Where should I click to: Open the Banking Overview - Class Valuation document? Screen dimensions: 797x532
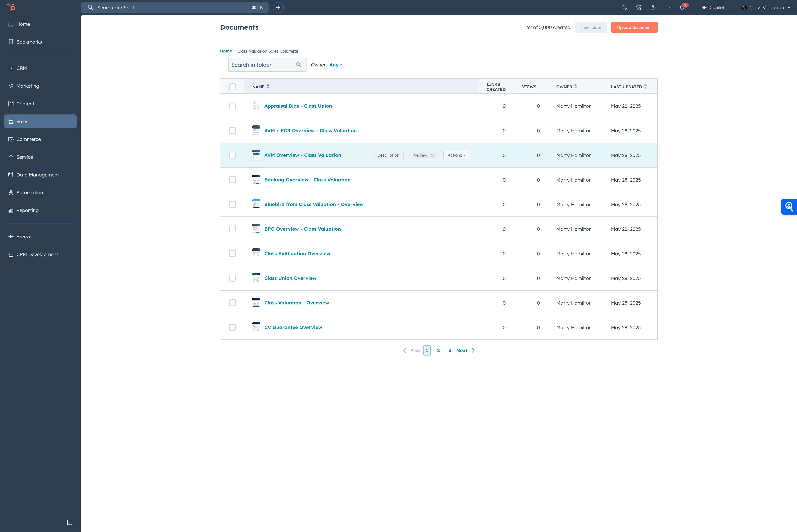click(307, 180)
